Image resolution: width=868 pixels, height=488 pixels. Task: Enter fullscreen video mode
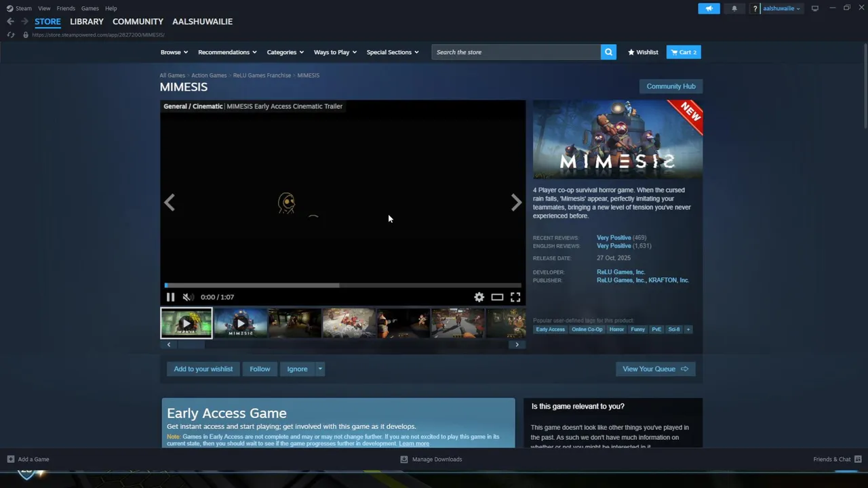point(515,297)
